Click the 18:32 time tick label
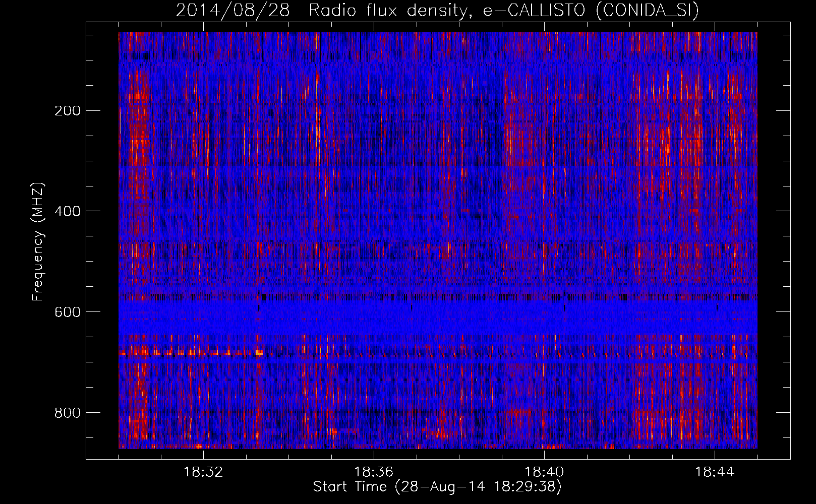 [203, 472]
